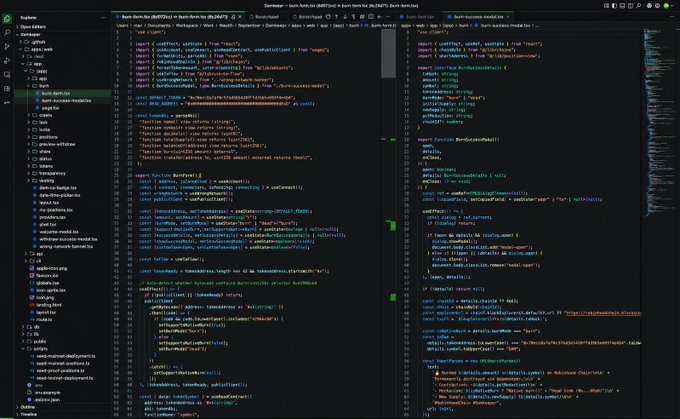
Task: Open the Extensions view in activity bar
Action: pyautogui.click(x=7, y=88)
